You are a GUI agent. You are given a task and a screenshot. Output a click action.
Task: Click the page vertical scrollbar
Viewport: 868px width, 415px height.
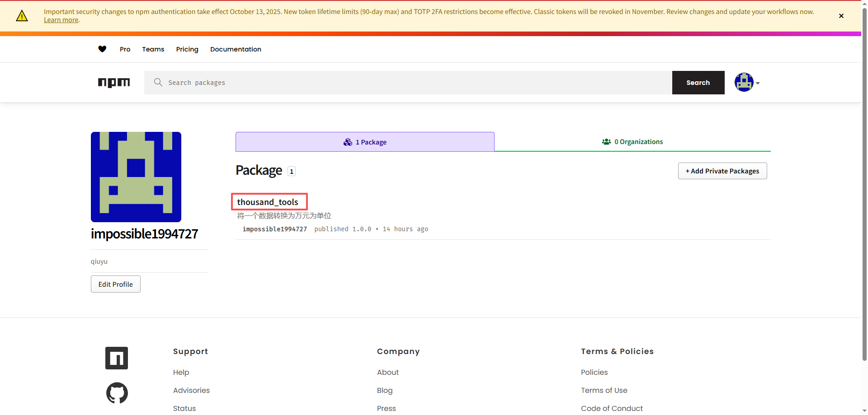coord(864,185)
